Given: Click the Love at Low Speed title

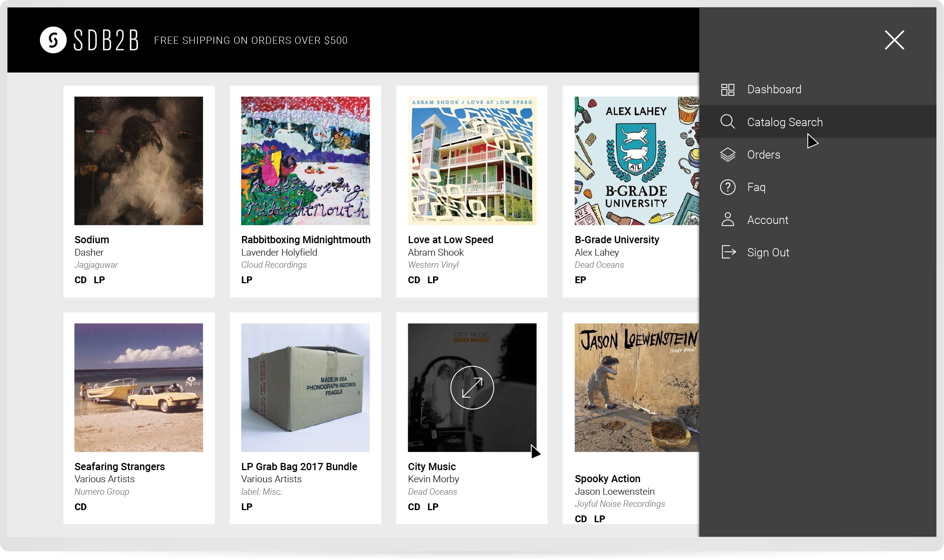Looking at the screenshot, I should pos(450,240).
